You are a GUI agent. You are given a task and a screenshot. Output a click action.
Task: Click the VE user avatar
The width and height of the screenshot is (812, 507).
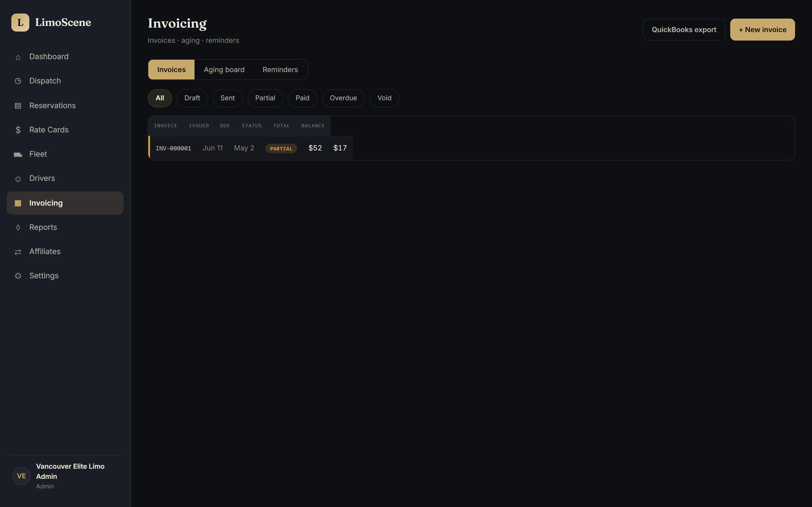[21, 476]
